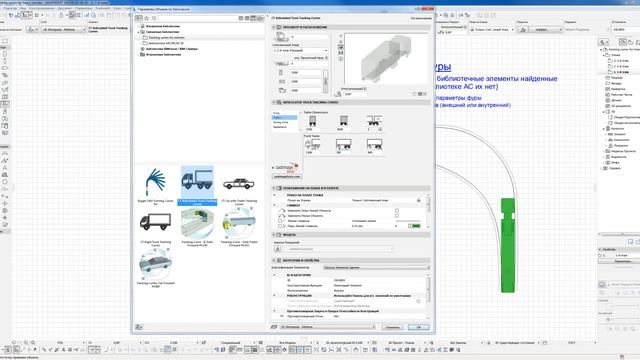This screenshot has width=640, height=360.
Task: Click the object info icon beside preview
Action: [x=341, y=59]
